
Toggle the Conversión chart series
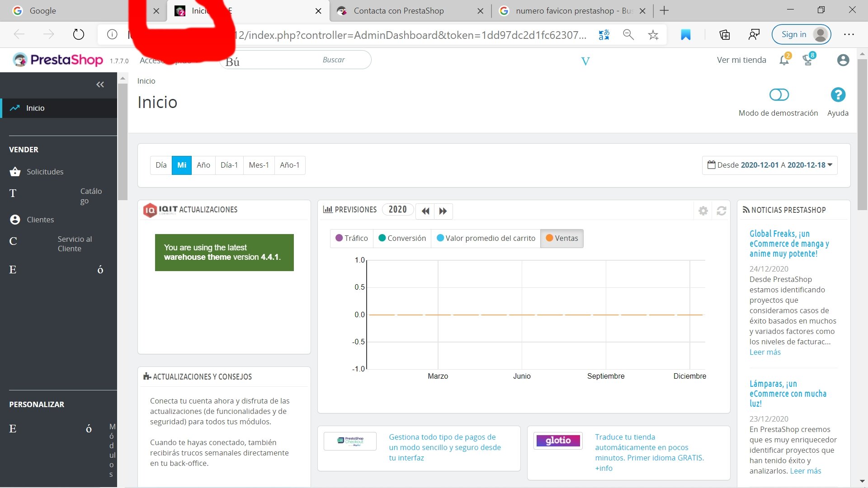point(402,238)
